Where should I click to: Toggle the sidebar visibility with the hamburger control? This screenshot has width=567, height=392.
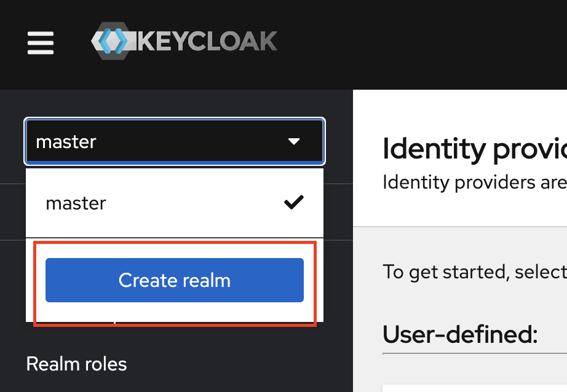coord(40,44)
